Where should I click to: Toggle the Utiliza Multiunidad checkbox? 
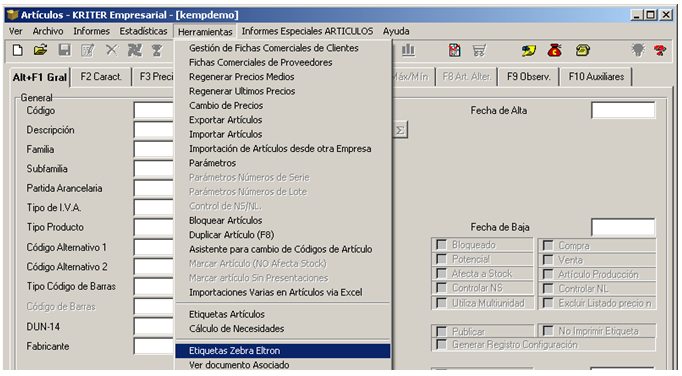pos(441,303)
